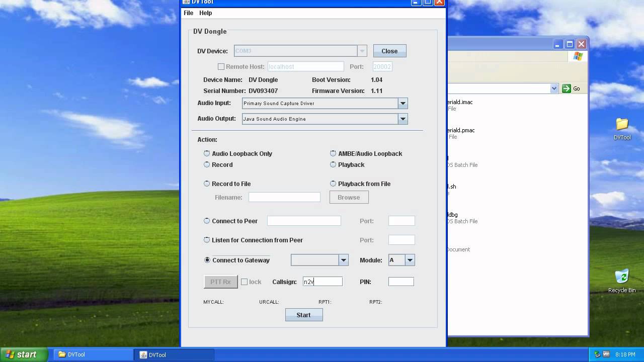Click the Filename text field

click(284, 197)
